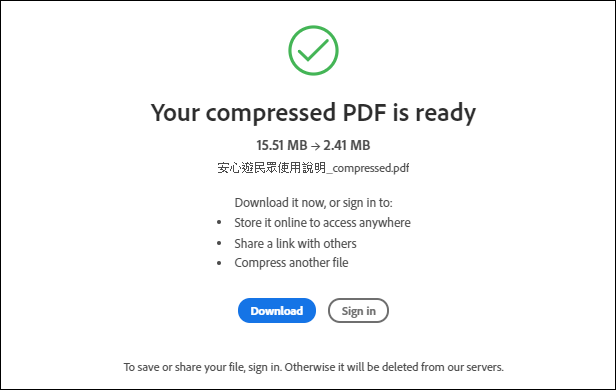Viewport: 616px width, 390px height.
Task: Click the compressed 2.41 MB size
Action: 346,145
